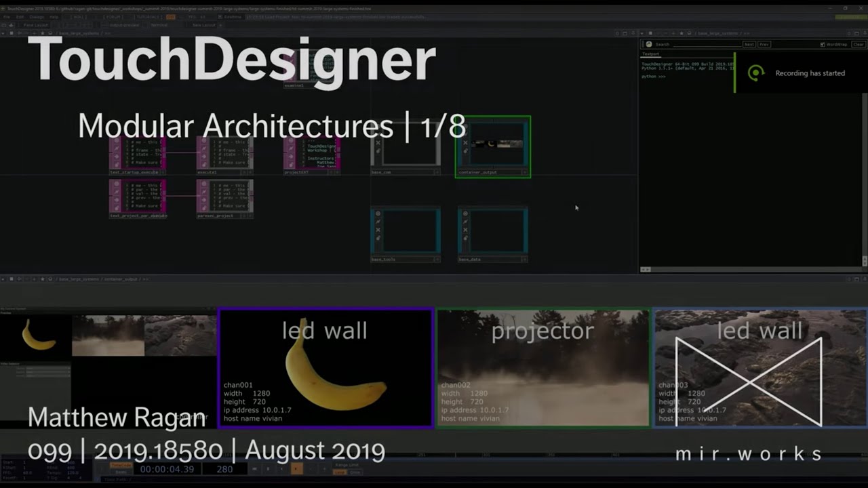This screenshot has height=488, width=868.
Task: Click the home icon in textport pane path bar
Action: (x=689, y=33)
